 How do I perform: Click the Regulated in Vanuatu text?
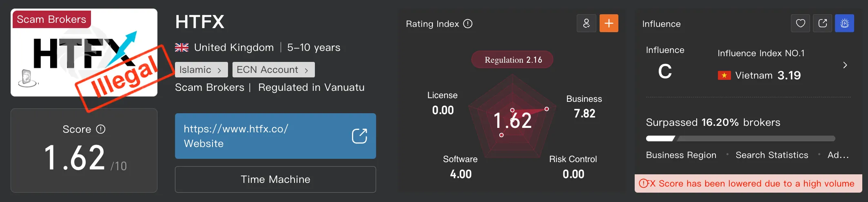[311, 88]
